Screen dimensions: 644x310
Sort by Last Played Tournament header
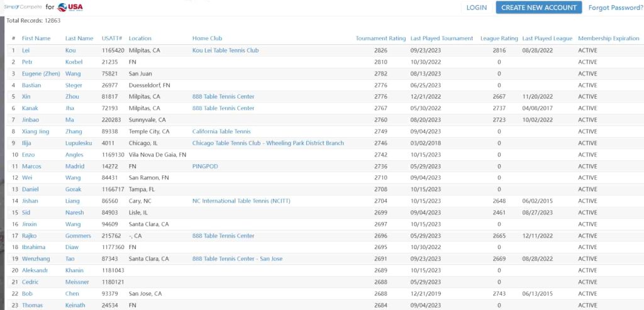pos(441,38)
